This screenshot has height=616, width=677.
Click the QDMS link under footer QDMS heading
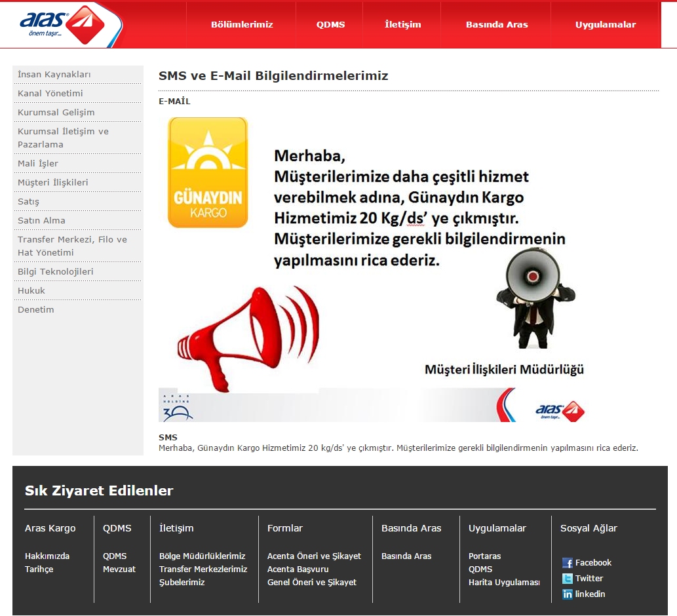[x=115, y=556]
